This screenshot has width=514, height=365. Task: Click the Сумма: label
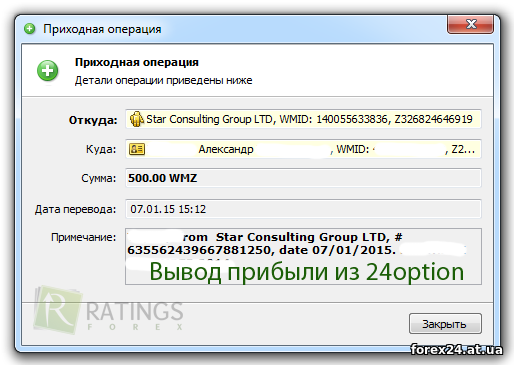[x=99, y=178]
